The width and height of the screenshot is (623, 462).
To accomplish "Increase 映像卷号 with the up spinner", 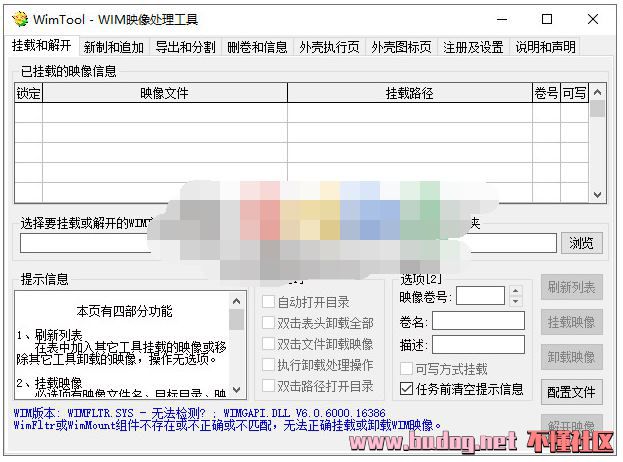I will pyautogui.click(x=515, y=291).
